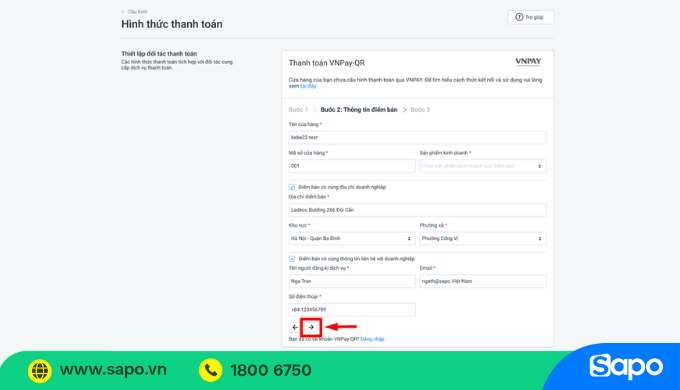Open Sản phẩm kinh doanh dropdown
This screenshot has height=390, width=680.
coord(483,166)
